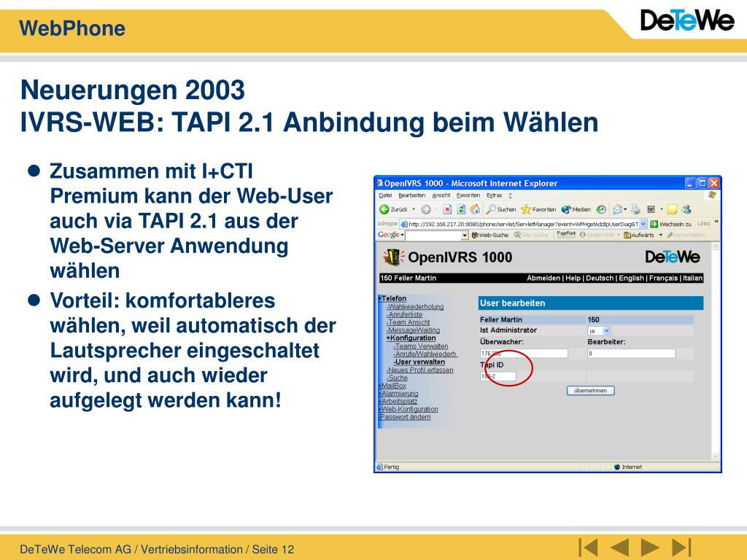Open Medien globe in IE toolbar
The image size is (747, 560).
(576, 209)
